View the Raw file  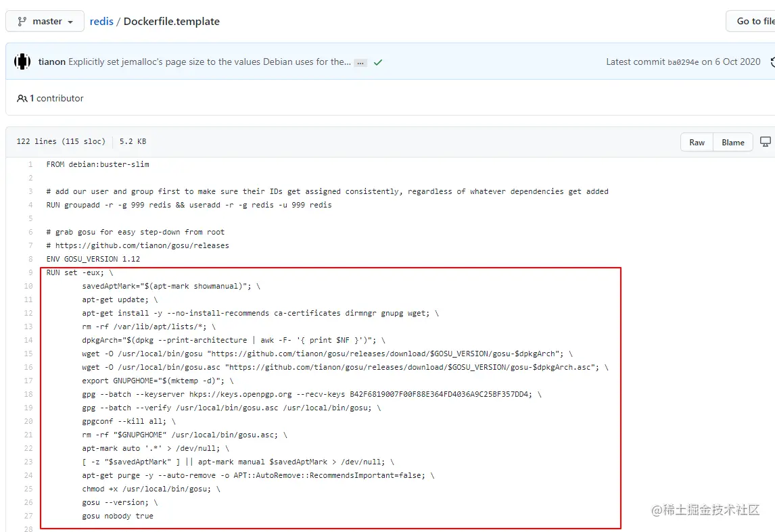[697, 142]
